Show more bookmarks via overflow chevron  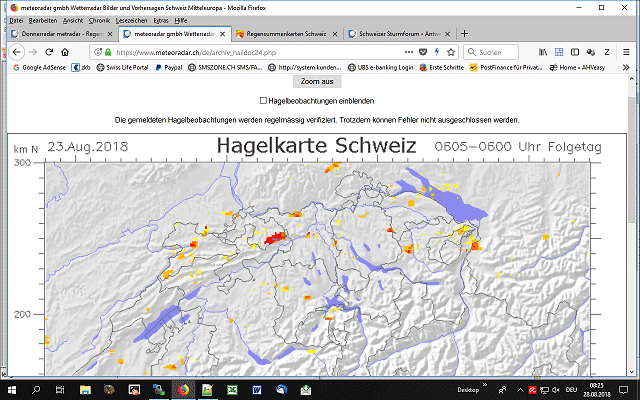(627, 68)
